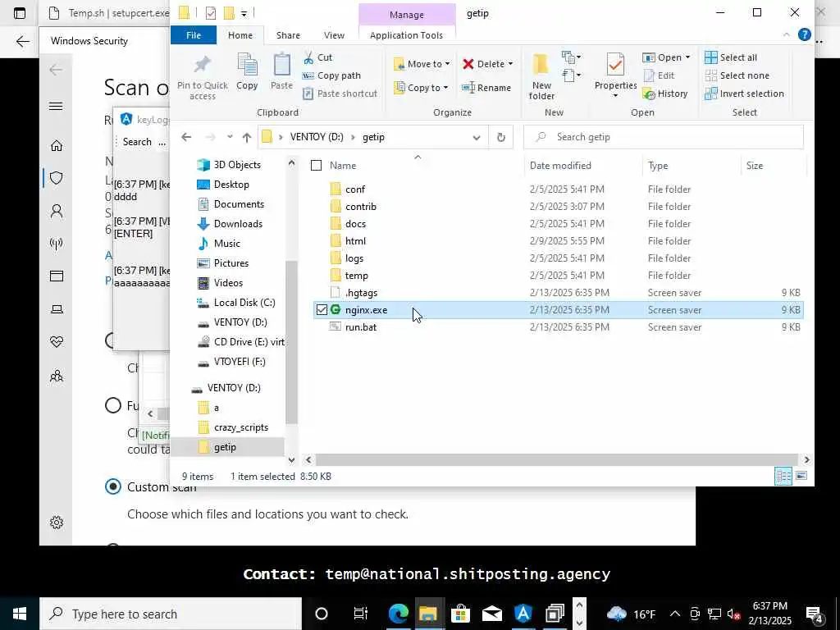840x630 pixels.
Task: Open Windows Security settings gear
Action: 57,523
